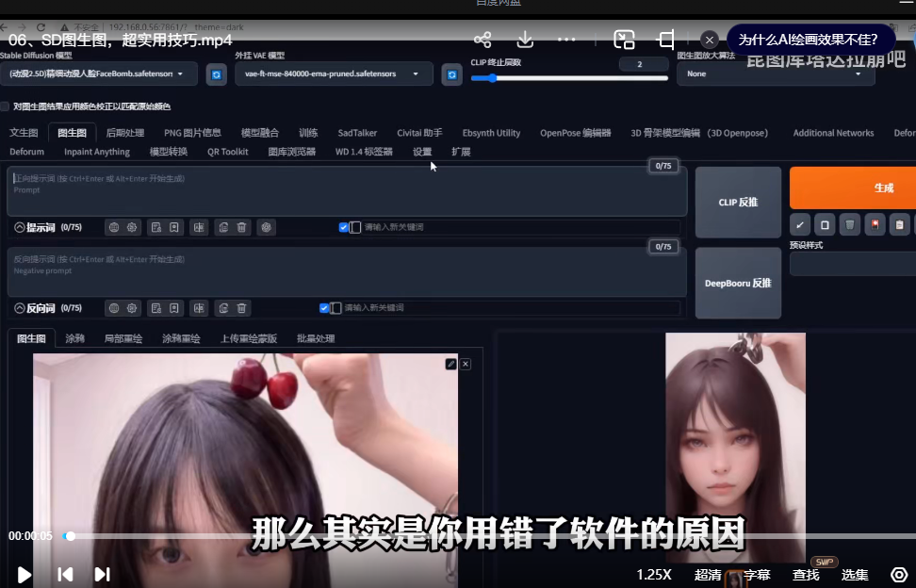
Task: Toggle color correction checkbox 对图生图结果应用颜色校正
Action: pos(5,106)
